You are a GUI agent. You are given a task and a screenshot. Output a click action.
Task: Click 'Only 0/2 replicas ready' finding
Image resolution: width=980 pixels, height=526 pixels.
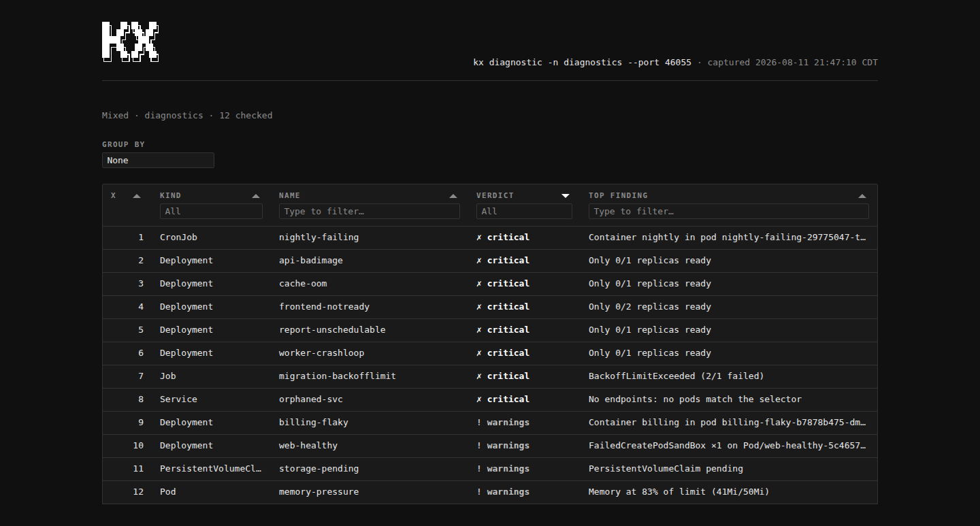[x=650, y=307]
